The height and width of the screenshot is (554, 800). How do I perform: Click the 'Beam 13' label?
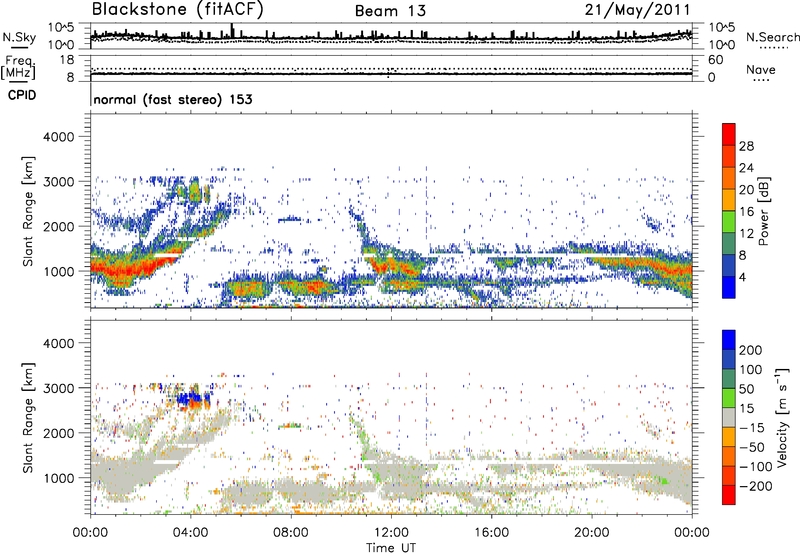coord(390,11)
